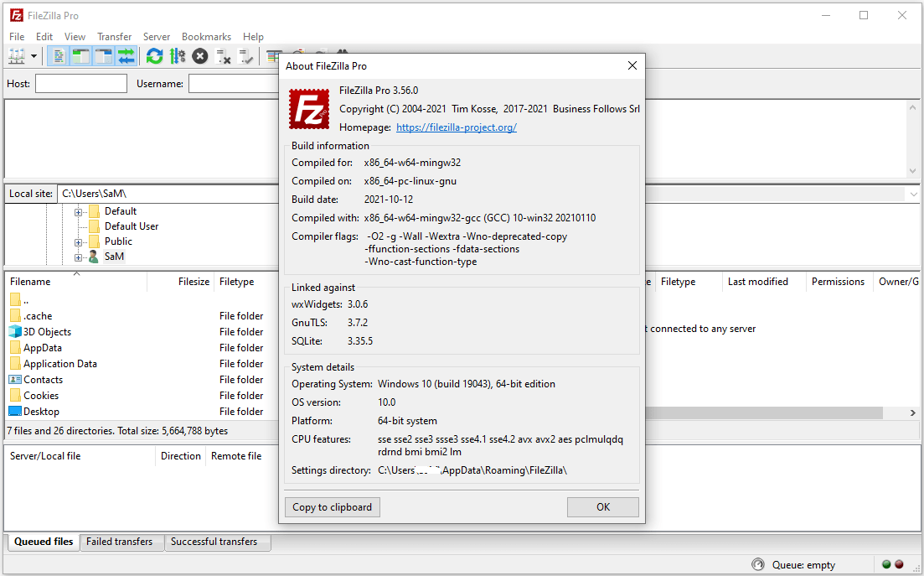The width and height of the screenshot is (924, 576).
Task: Sort remote files by Last modified column
Action: 764,282
